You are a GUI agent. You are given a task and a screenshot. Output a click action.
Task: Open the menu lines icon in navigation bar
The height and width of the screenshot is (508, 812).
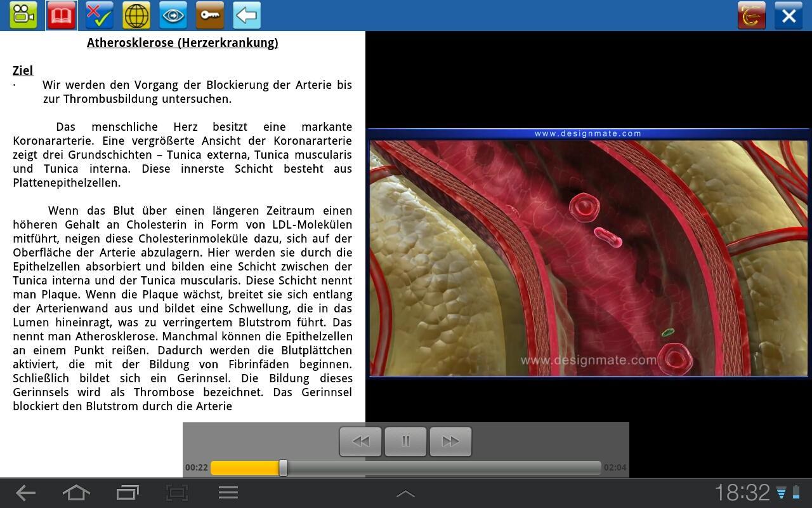[228, 493]
